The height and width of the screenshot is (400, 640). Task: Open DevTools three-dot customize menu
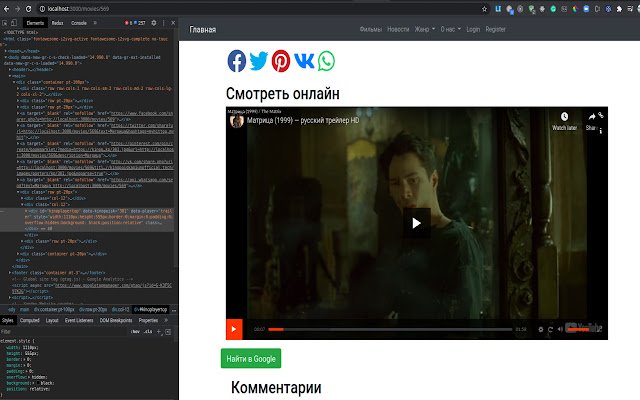164,23
